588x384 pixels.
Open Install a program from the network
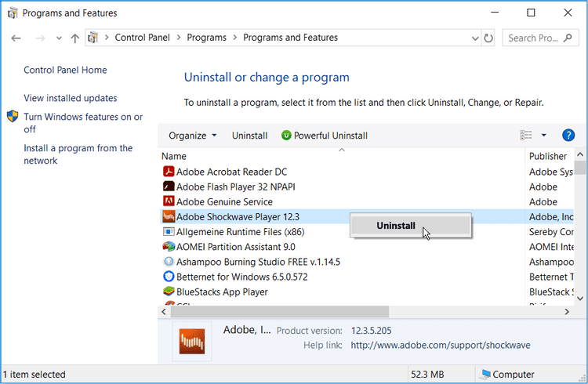coord(78,154)
